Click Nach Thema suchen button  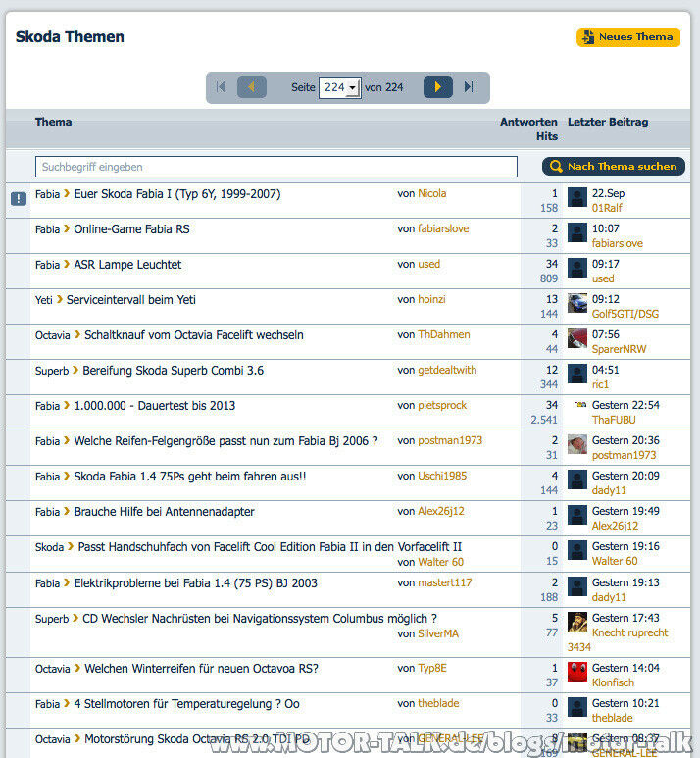614,167
